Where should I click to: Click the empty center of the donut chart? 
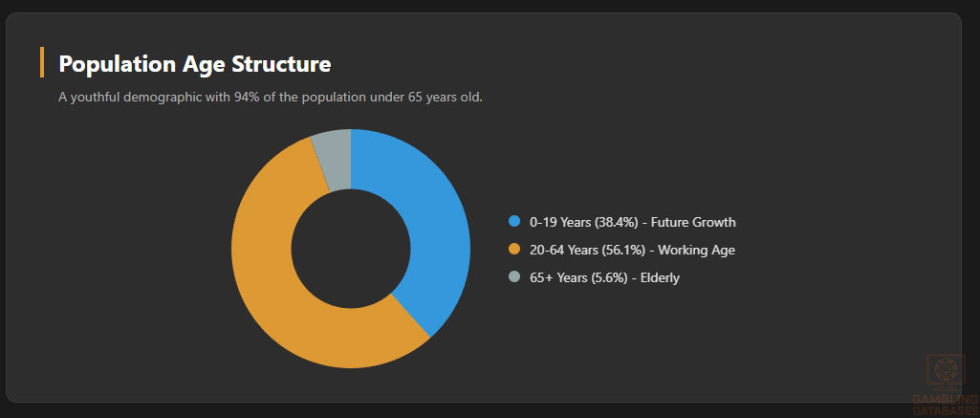click(351, 249)
